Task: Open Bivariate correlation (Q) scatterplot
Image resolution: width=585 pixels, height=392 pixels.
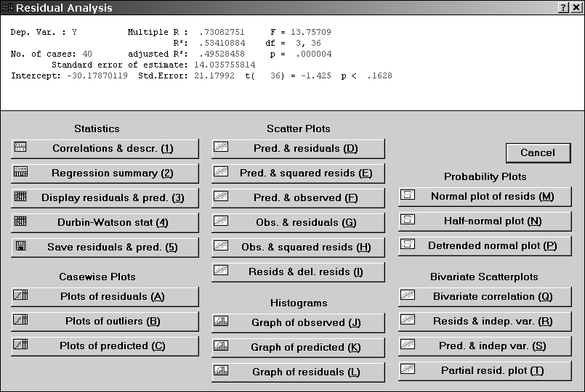Action: click(485, 297)
